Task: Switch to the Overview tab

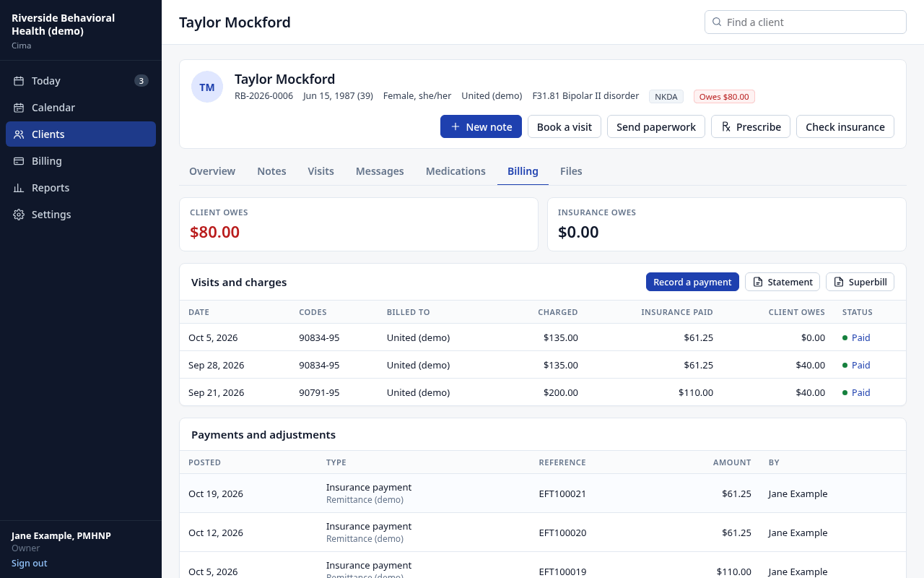Action: 212,171
